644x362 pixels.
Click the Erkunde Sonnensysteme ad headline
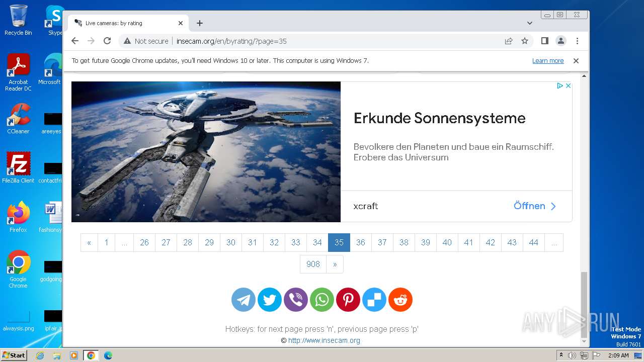[x=439, y=118]
